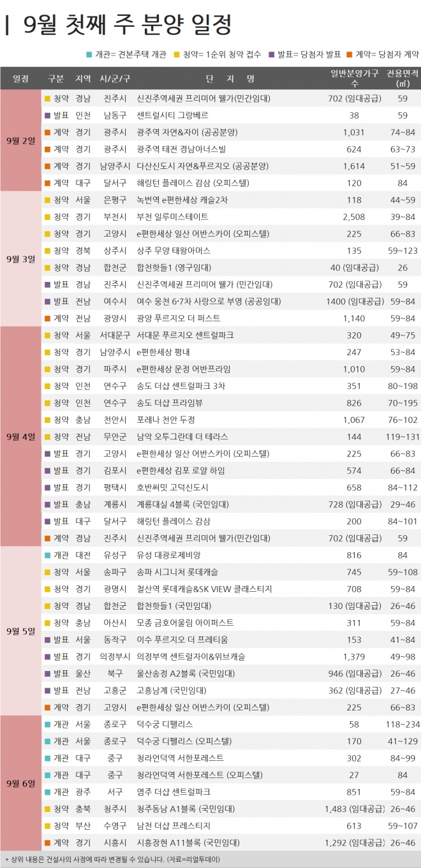Click 광주역 태전 경남아너스빌 entry
Image resolution: width=421 pixels, height=868 pixels.
tap(182, 149)
